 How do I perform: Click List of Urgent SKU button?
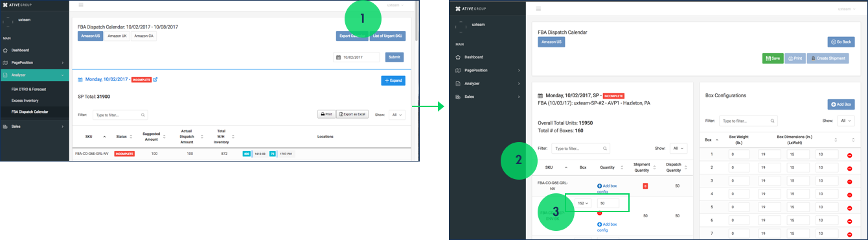coord(388,36)
